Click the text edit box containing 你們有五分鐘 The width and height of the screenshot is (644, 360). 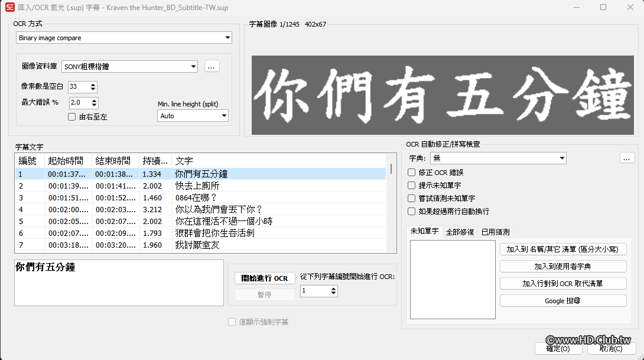click(x=119, y=283)
